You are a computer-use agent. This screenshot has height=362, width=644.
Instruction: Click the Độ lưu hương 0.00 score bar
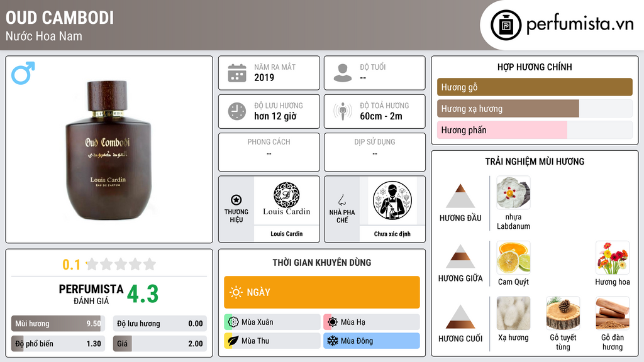(160, 324)
